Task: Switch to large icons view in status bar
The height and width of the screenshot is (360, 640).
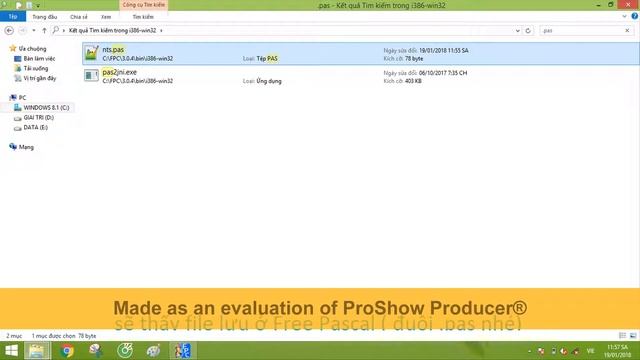Action: point(633,336)
